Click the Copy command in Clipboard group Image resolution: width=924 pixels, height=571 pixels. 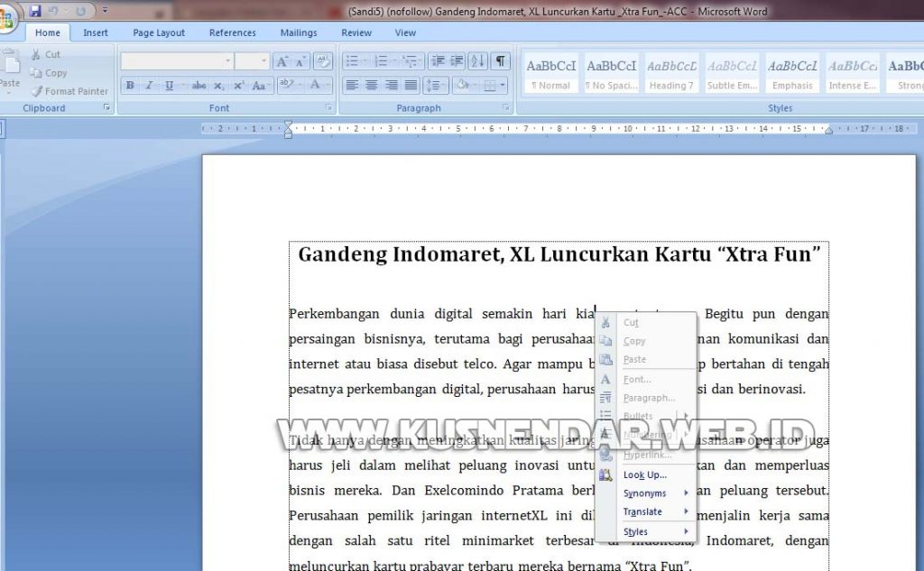point(50,73)
